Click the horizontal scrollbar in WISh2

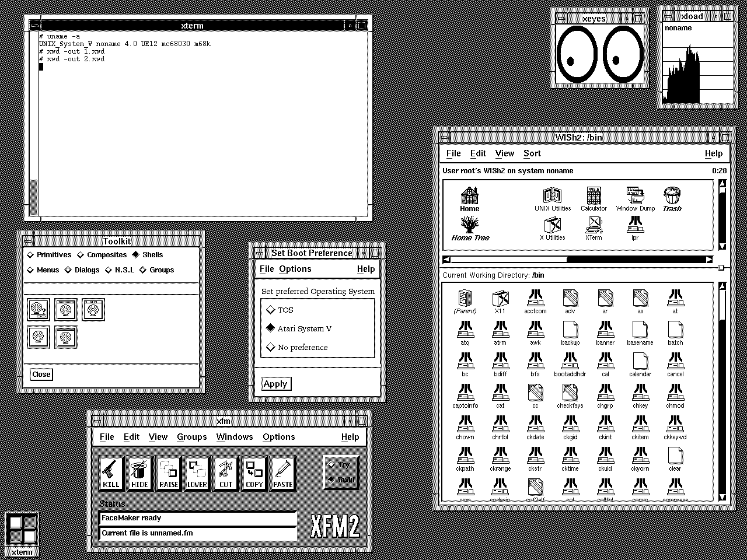click(x=578, y=260)
